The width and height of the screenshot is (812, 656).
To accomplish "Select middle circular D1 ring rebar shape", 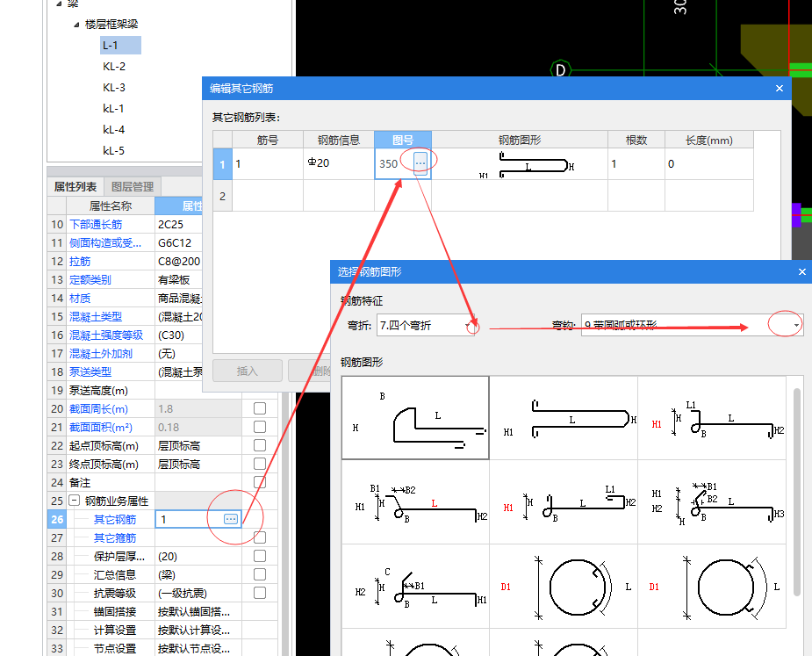I will [564, 587].
